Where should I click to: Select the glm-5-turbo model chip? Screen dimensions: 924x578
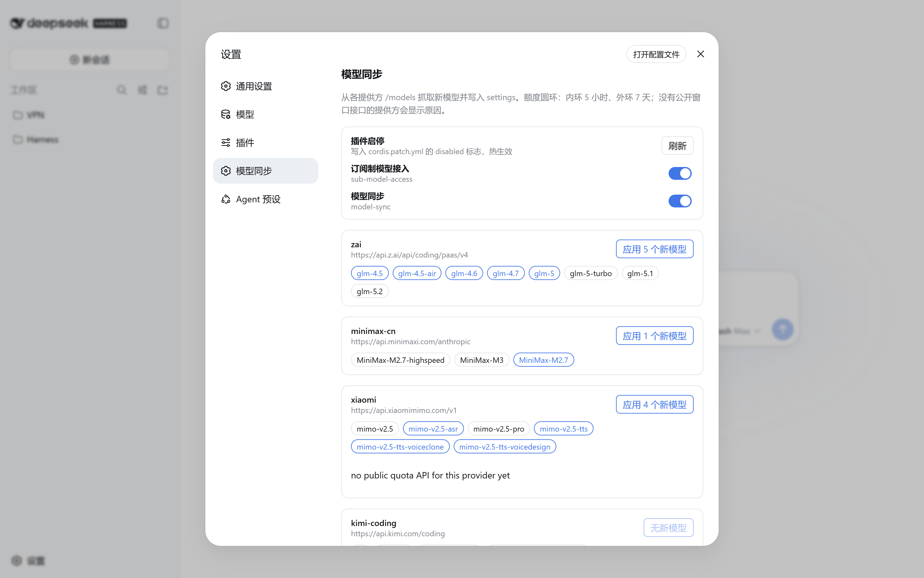click(591, 273)
